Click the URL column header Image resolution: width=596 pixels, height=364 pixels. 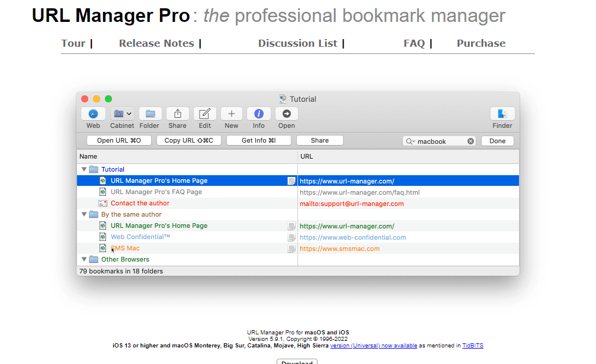pyautogui.click(x=408, y=156)
